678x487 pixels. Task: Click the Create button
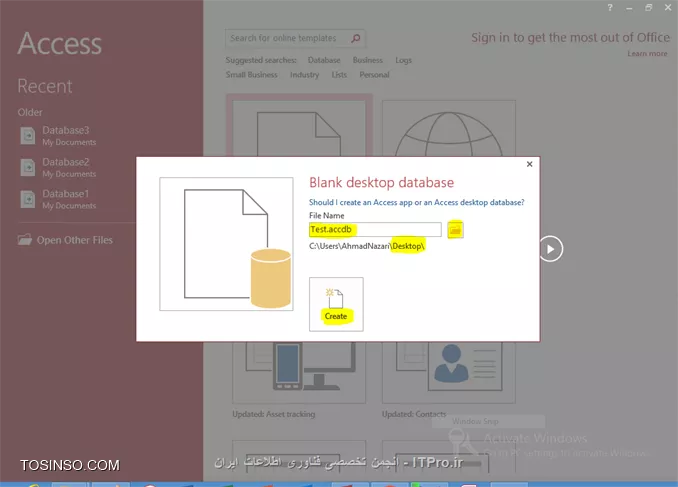336,304
